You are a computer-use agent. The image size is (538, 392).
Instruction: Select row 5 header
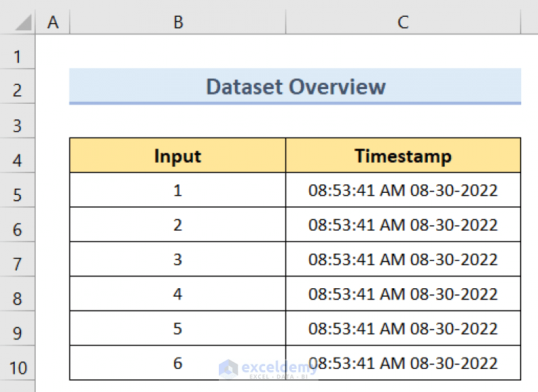click(x=17, y=190)
